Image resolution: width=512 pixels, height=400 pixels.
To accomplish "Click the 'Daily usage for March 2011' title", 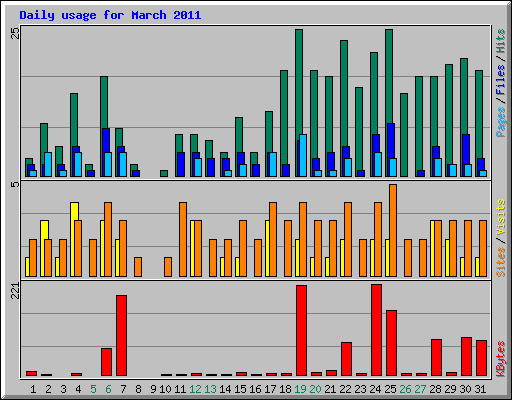I will [110, 15].
